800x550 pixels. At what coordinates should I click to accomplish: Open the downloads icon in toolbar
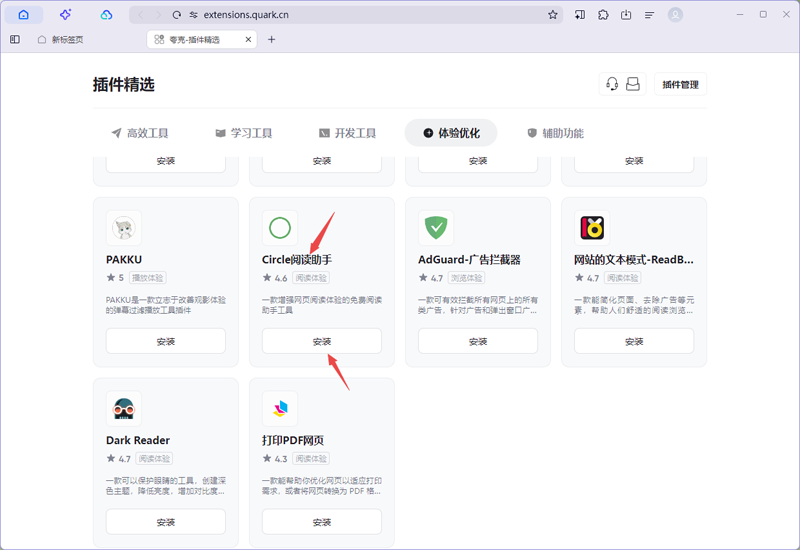(626, 15)
